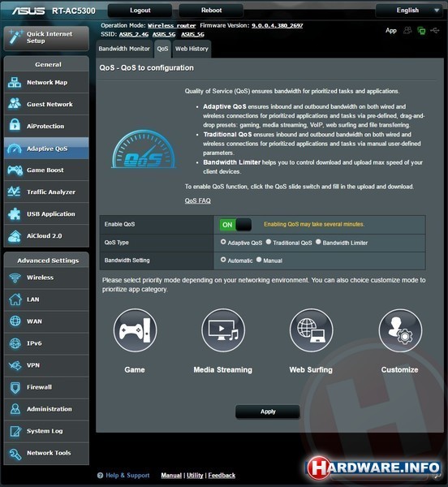448x487 pixels.
Task: Open VPN settings icon
Action: click(15, 365)
